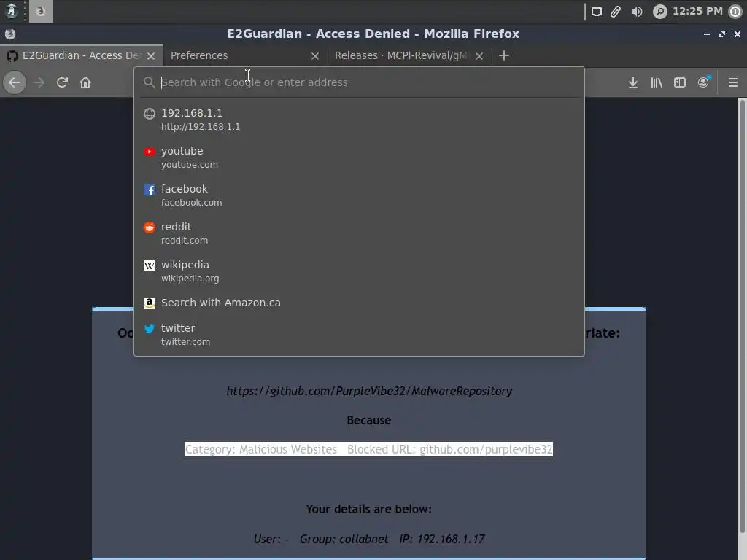Click the 'Because' label on the page
Image resolution: width=747 pixels, height=560 pixels.
pos(368,420)
